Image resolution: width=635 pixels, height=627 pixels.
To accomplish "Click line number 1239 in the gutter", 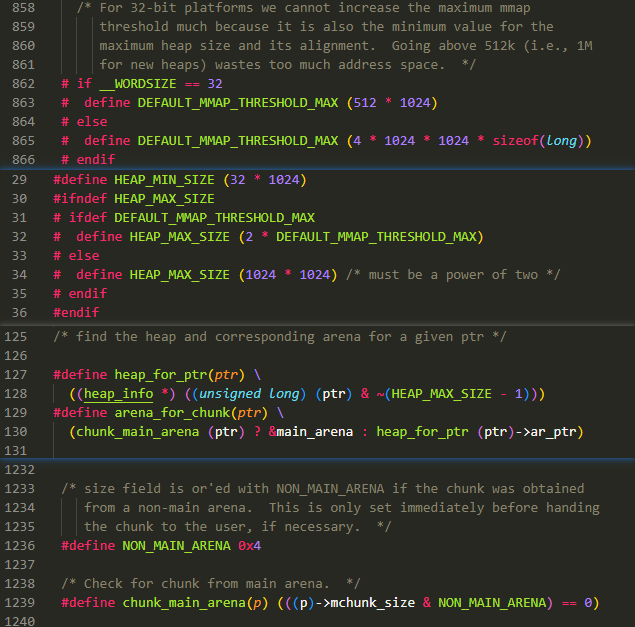I will pos(19,602).
